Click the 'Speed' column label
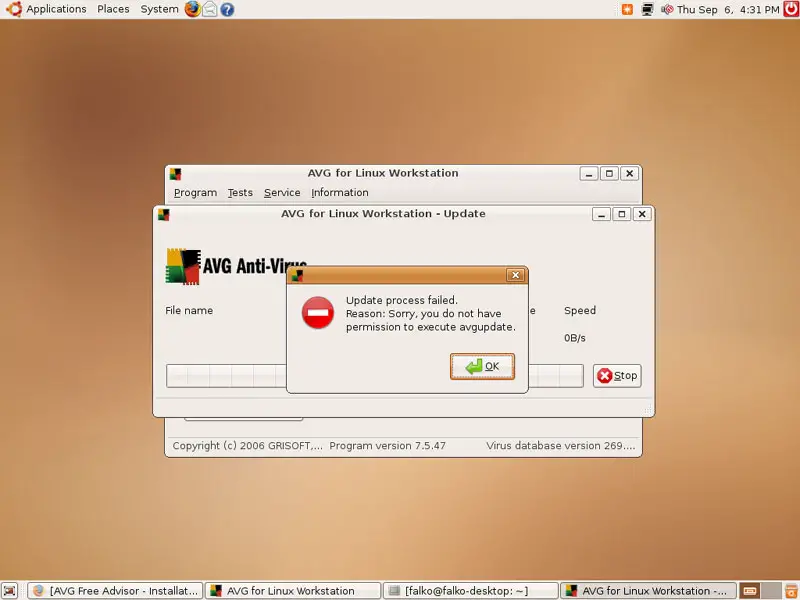The width and height of the screenshot is (800, 600). point(580,310)
